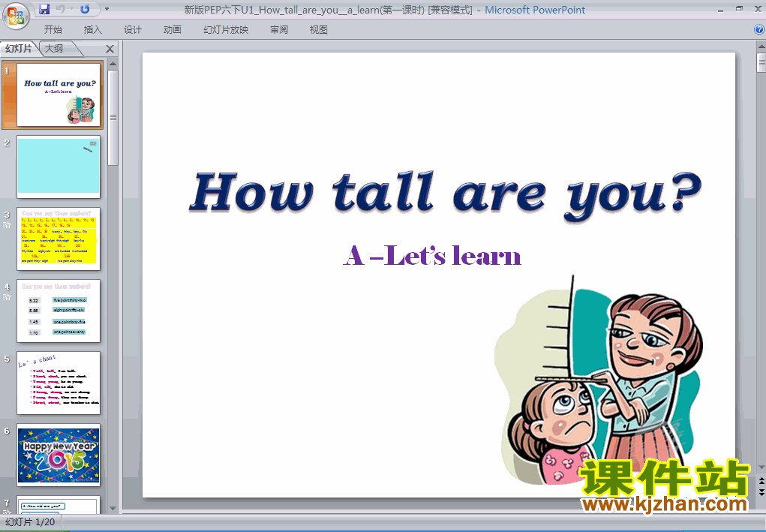Image resolution: width=766 pixels, height=532 pixels.
Task: Click the Save floppy disk icon
Action: pyautogui.click(x=44, y=9)
